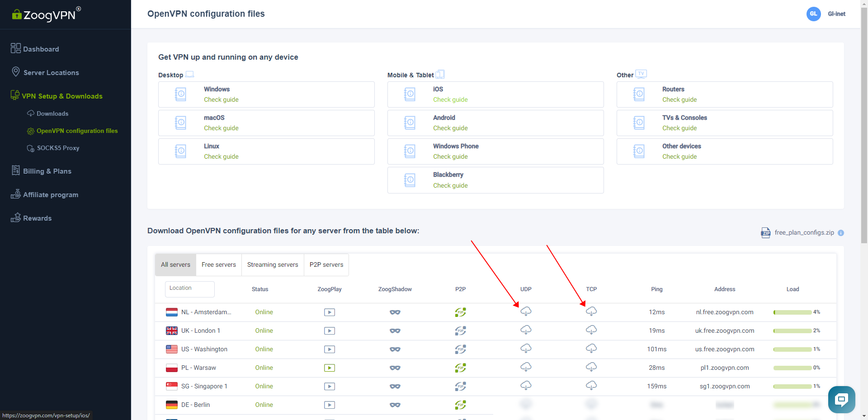This screenshot has width=868, height=420.
Task: Download UDP config for UK - London 1
Action: [526, 330]
